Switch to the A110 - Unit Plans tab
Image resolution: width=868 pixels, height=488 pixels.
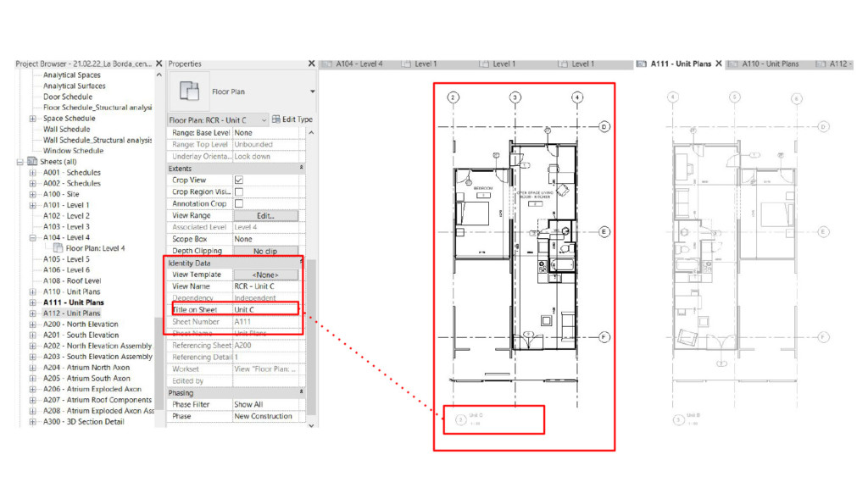[771, 64]
